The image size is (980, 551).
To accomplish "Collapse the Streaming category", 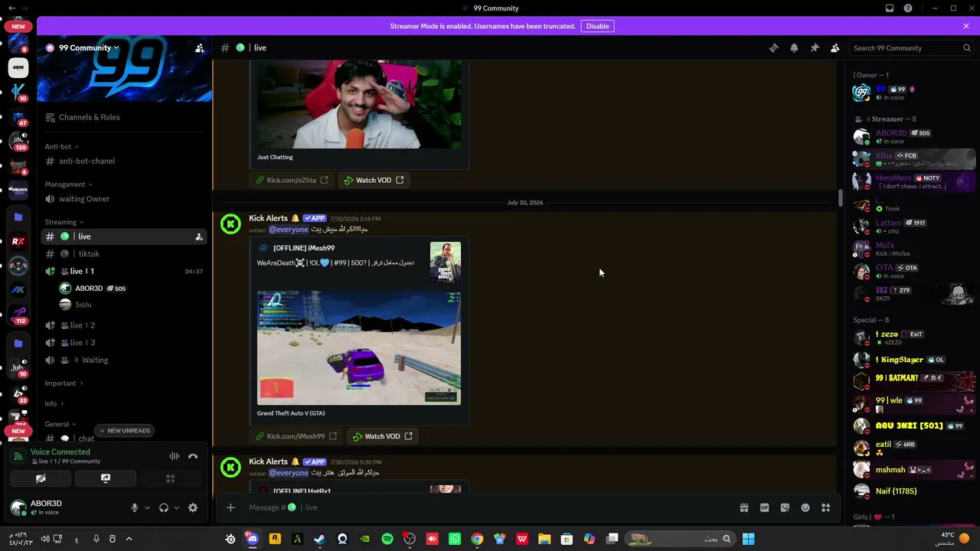I will click(x=64, y=222).
